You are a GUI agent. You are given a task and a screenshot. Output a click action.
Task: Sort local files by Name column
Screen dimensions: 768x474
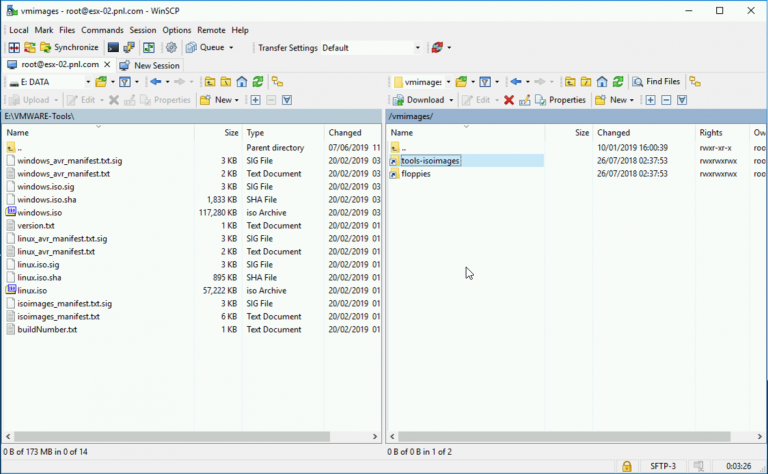click(98, 133)
